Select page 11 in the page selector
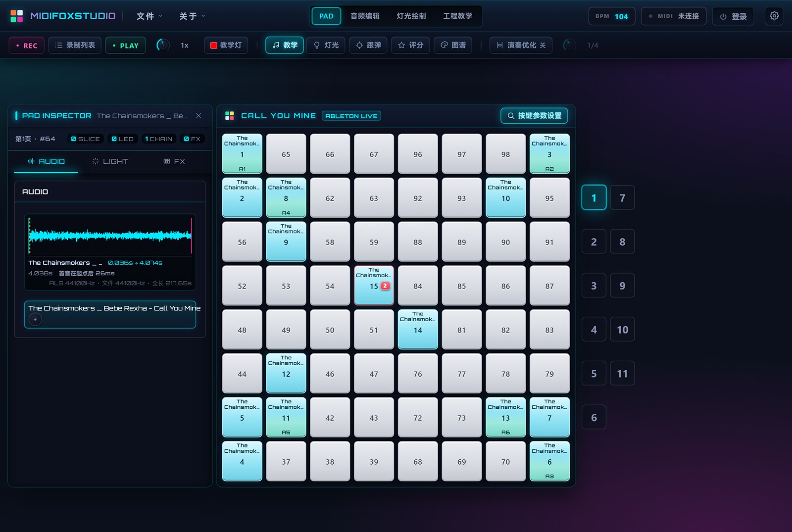The image size is (792, 532). pos(622,374)
